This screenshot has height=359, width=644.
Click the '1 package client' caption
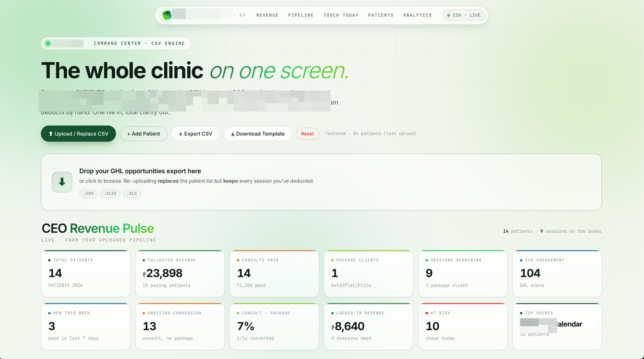click(447, 285)
